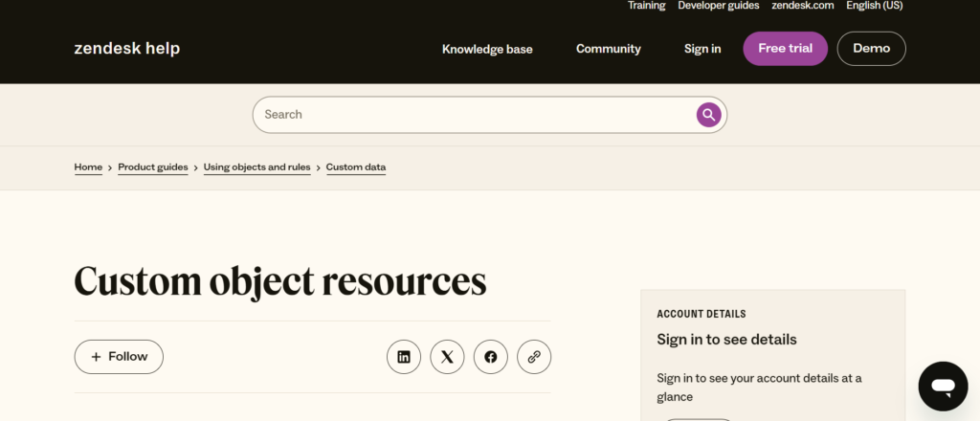Share article on LinkedIn
This screenshot has height=421, width=980.
point(404,357)
